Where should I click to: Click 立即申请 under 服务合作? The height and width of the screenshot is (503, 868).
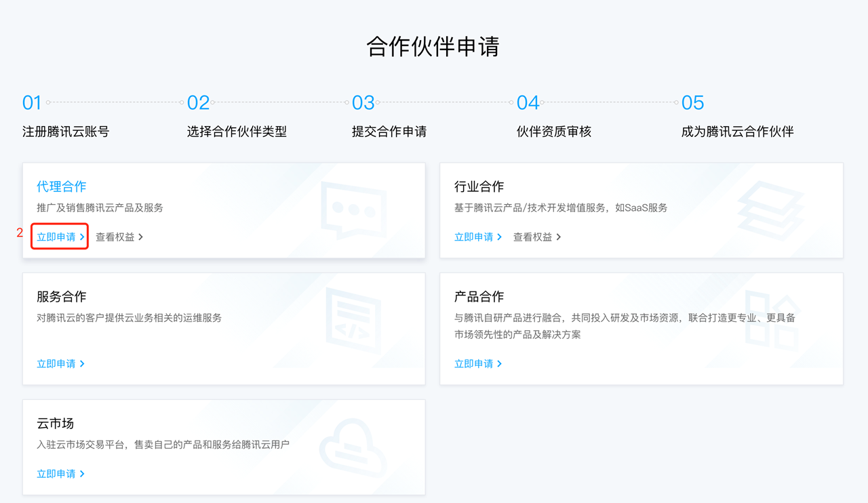coord(60,363)
